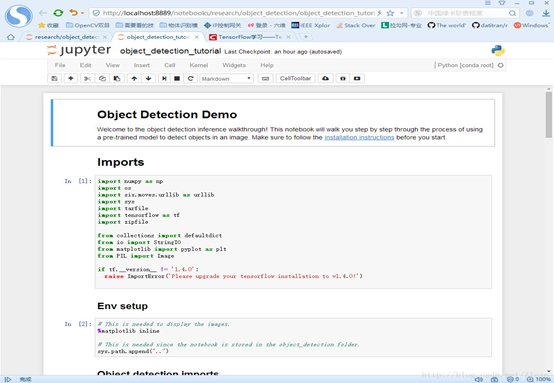Click the notebook title object_detection_tutorial
The height and width of the screenshot is (383, 554).
point(170,51)
